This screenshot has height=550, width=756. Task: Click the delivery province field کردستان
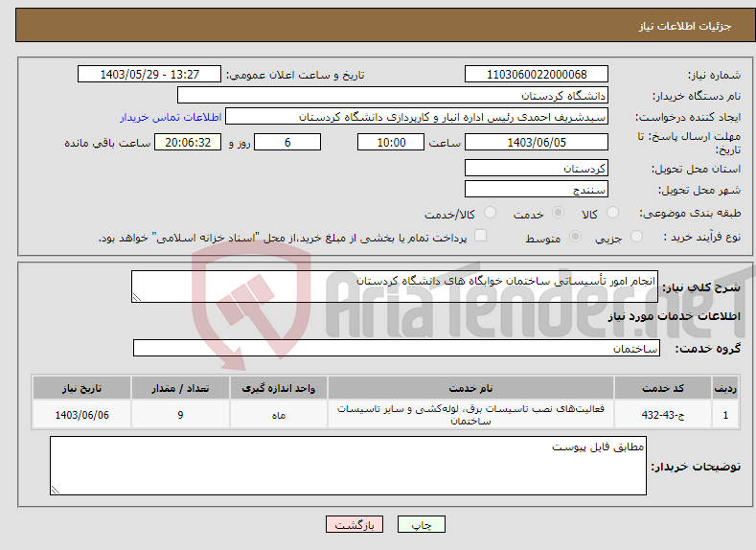[x=537, y=169]
